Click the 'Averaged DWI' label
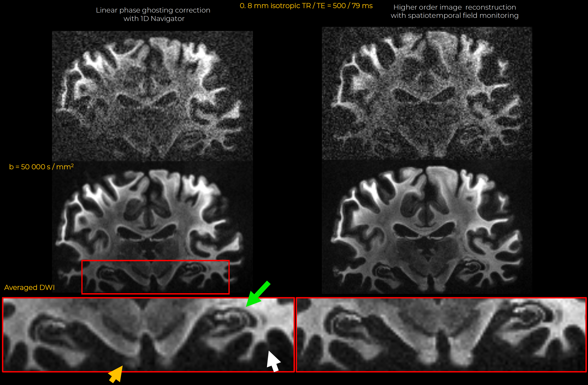Screen dimensions: 588x385 (29, 287)
